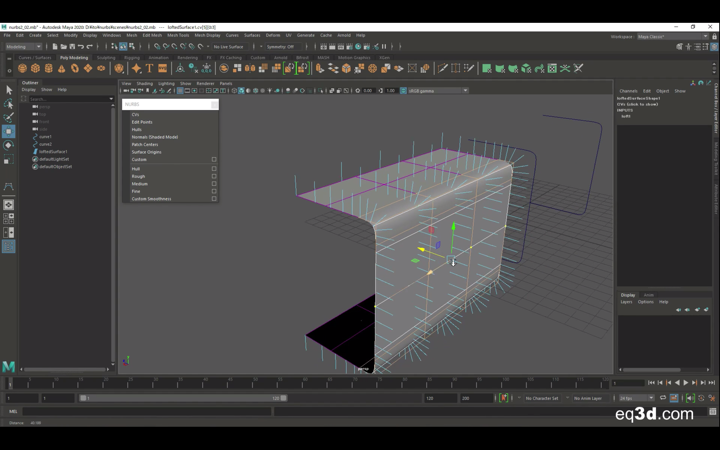720x450 pixels.
Task: Open the Surfaces menu in menu bar
Action: click(x=252, y=35)
